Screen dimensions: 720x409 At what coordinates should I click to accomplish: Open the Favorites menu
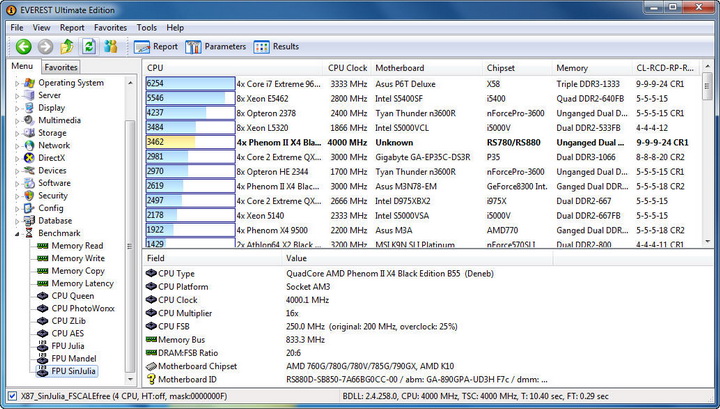pos(110,28)
